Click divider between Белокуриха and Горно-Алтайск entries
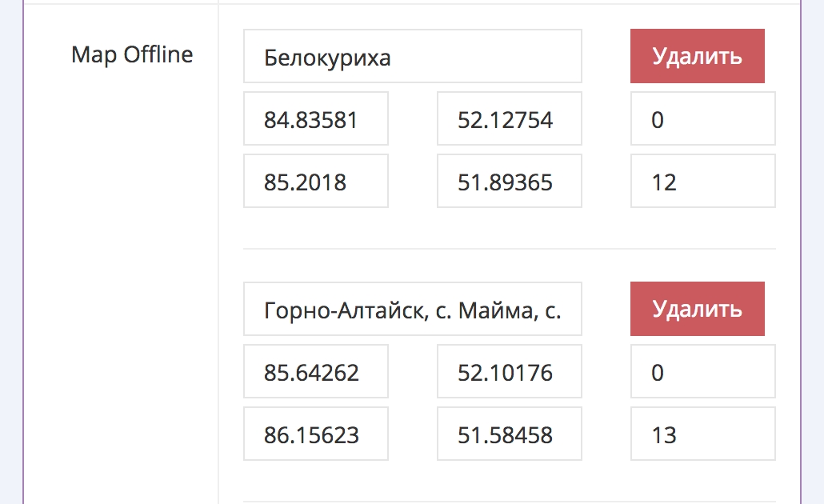Image resolution: width=824 pixels, height=504 pixels. point(509,249)
